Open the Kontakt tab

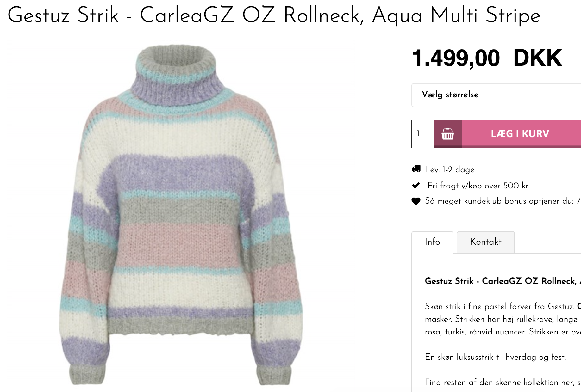(x=485, y=242)
